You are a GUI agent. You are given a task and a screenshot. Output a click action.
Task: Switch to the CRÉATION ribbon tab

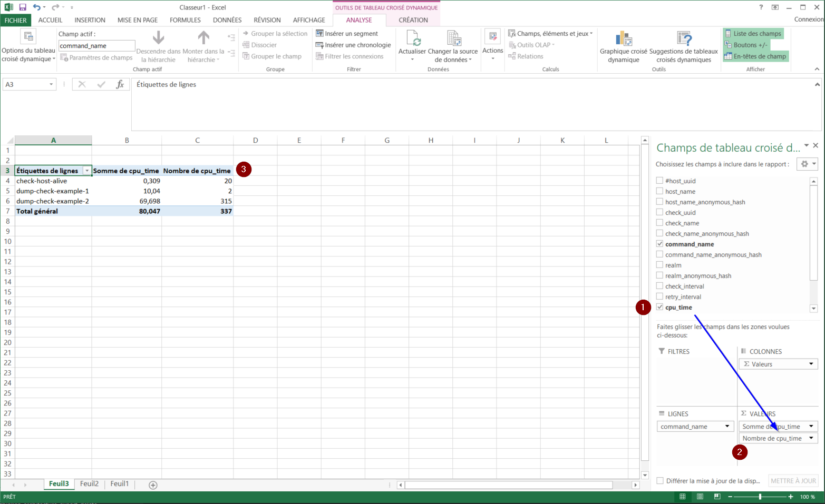point(413,20)
